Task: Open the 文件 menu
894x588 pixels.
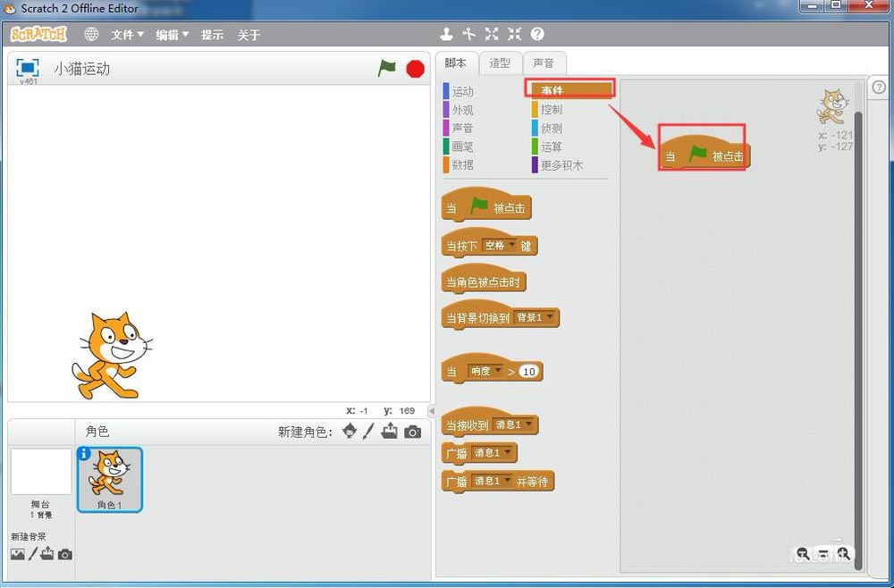Action: (x=126, y=34)
